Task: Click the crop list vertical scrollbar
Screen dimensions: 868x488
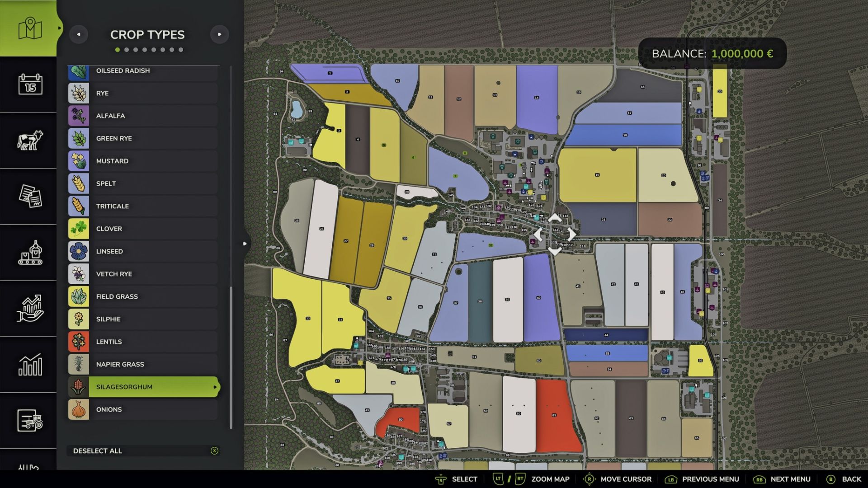Action: [x=231, y=357]
